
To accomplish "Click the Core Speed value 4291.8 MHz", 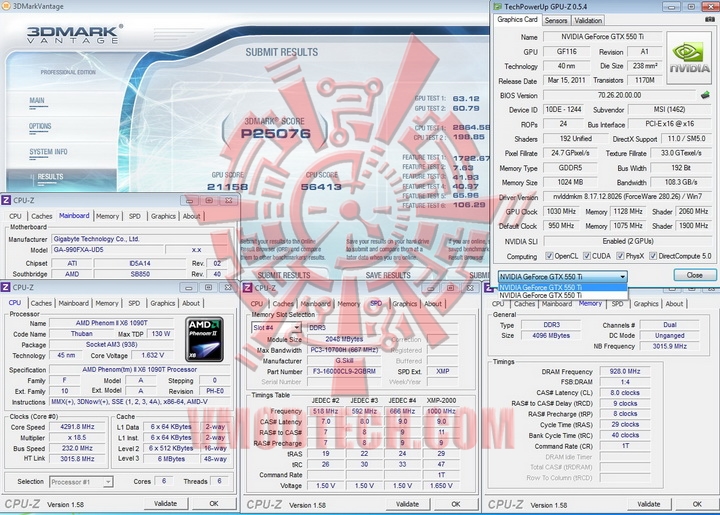I will tap(77, 427).
